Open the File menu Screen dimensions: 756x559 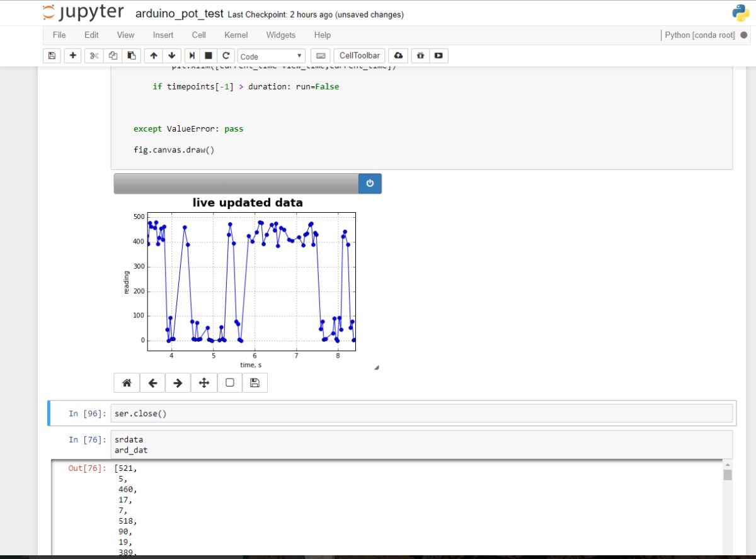point(59,35)
